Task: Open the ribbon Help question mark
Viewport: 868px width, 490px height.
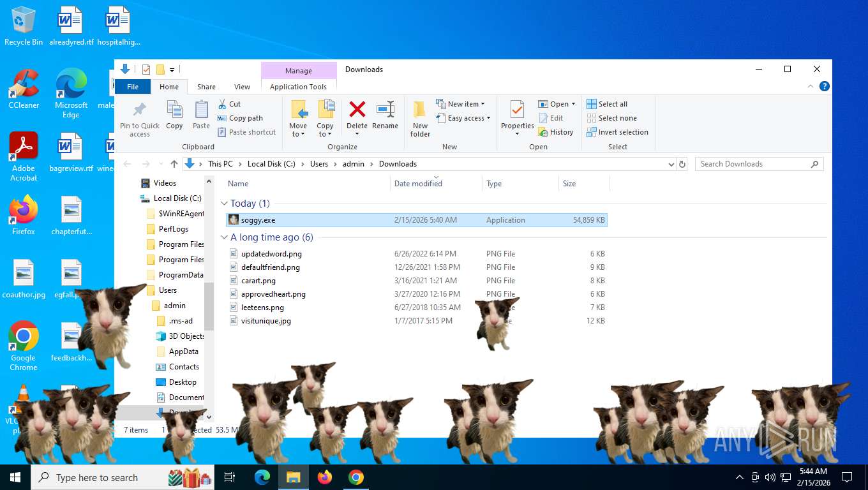Action: [x=825, y=86]
